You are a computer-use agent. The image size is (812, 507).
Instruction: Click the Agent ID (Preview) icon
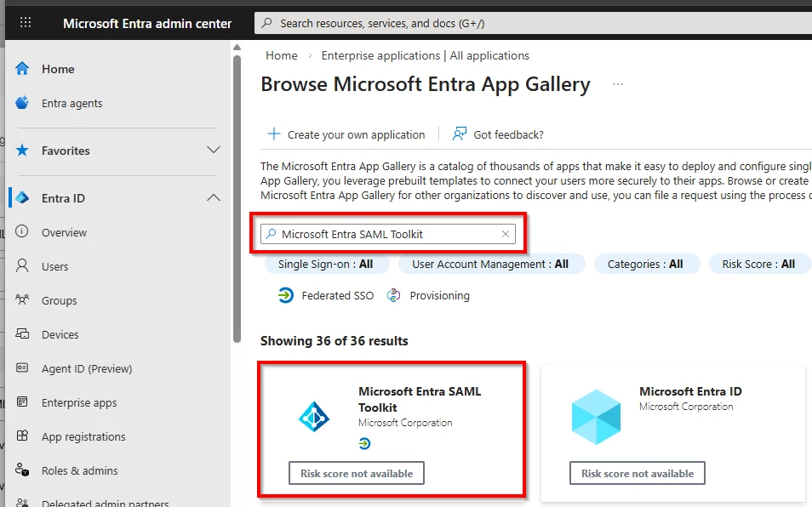point(22,367)
